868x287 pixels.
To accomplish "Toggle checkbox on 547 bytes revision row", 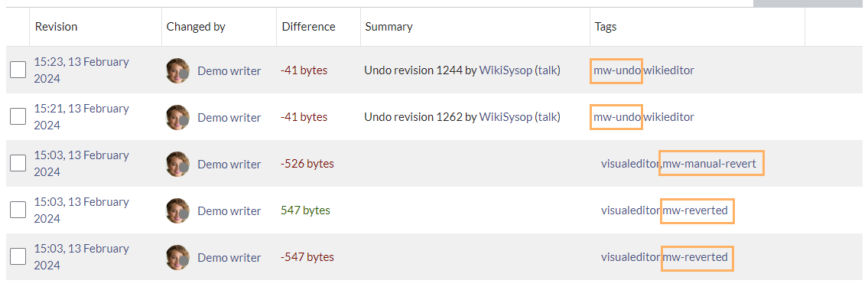I will pyautogui.click(x=18, y=210).
